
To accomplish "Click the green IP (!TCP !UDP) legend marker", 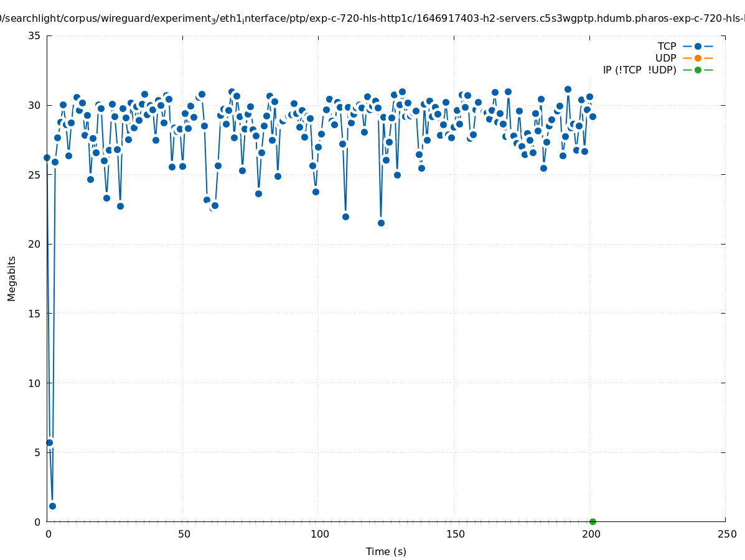I will tap(698, 70).
